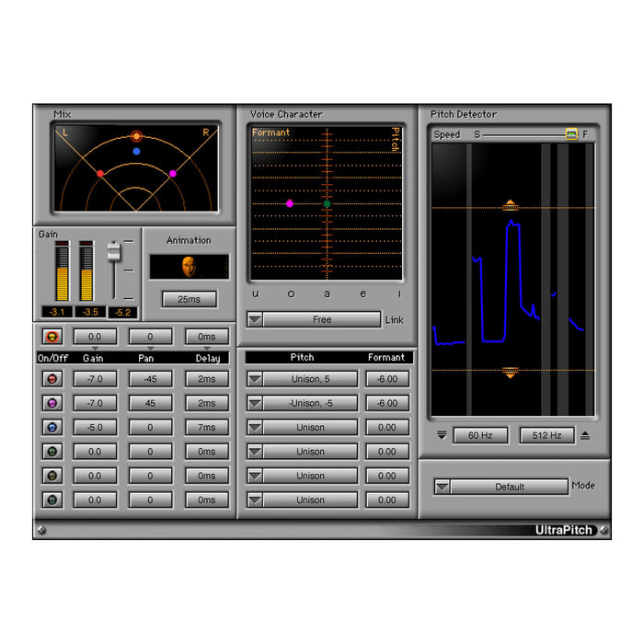Click the direct signal gain field 0.0
Image resolution: width=644 pixels, height=644 pixels.
[x=95, y=337]
